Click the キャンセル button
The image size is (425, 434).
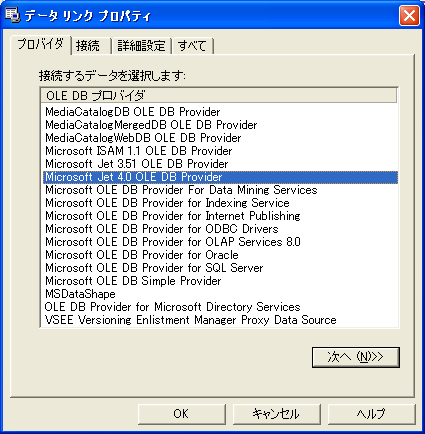pyautogui.click(x=276, y=414)
